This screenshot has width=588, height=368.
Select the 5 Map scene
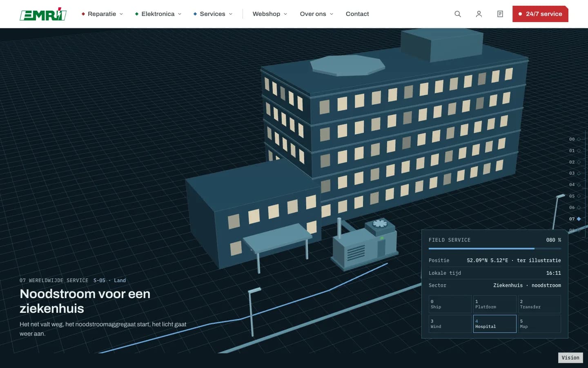tap(539, 324)
